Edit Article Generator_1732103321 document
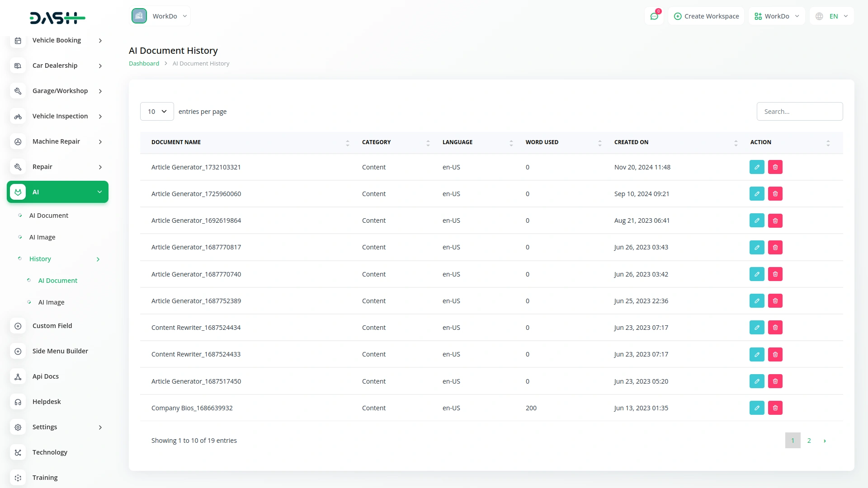The height and width of the screenshot is (488, 868). coord(757,167)
